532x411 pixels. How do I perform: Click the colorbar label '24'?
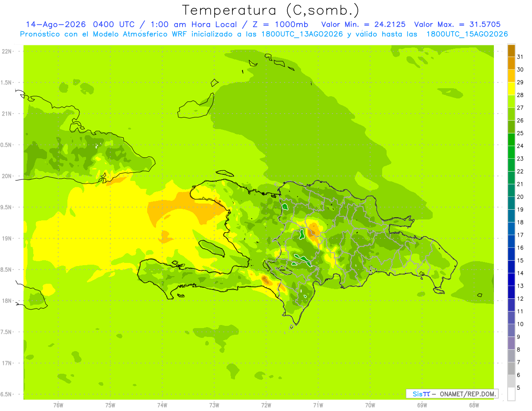click(520, 146)
